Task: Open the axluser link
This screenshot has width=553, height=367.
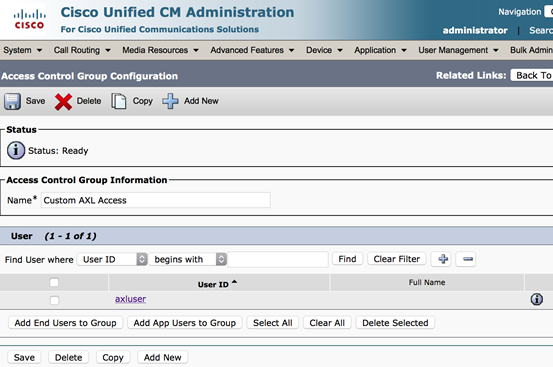Action: point(130,299)
